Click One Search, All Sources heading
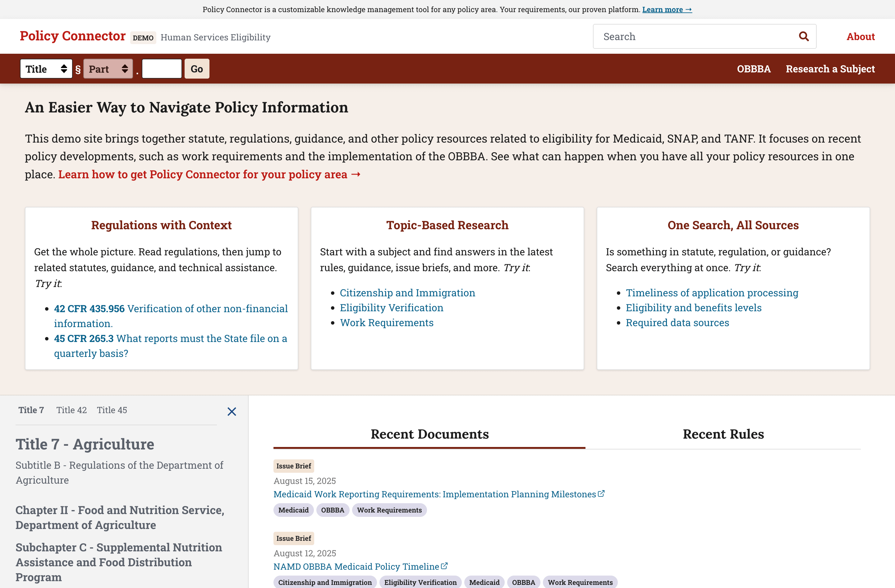This screenshot has height=588, width=895. tap(733, 225)
